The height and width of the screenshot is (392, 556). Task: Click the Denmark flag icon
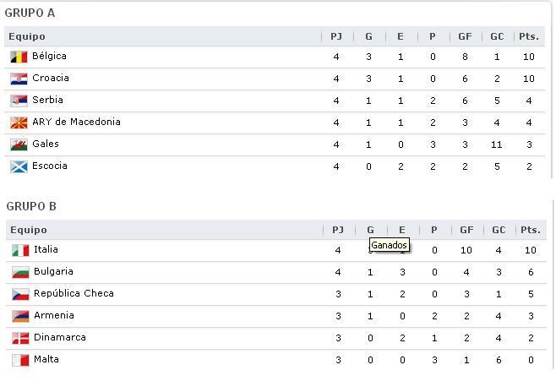coord(20,338)
